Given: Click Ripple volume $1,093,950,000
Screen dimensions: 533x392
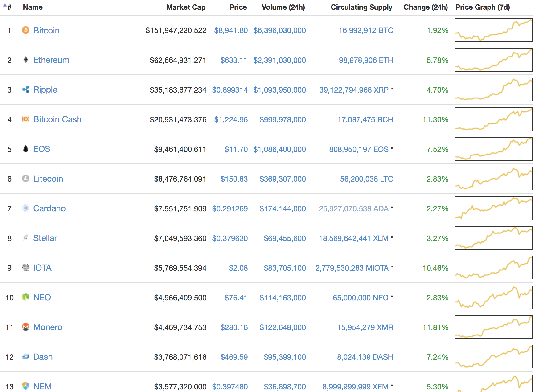Looking at the screenshot, I should (279, 90).
